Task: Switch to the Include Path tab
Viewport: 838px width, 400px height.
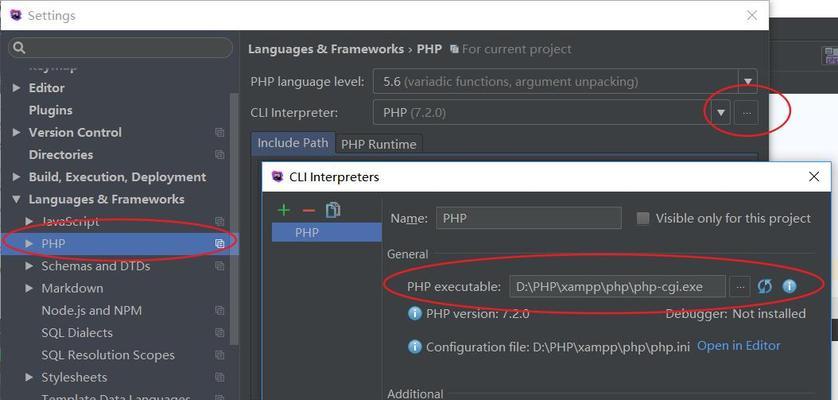Action: pos(293,143)
